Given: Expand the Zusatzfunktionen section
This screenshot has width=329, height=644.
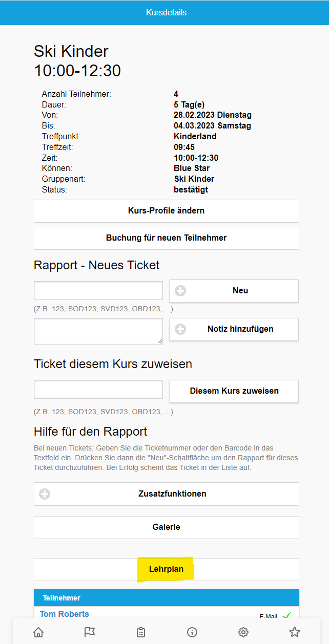Looking at the screenshot, I should click(167, 494).
